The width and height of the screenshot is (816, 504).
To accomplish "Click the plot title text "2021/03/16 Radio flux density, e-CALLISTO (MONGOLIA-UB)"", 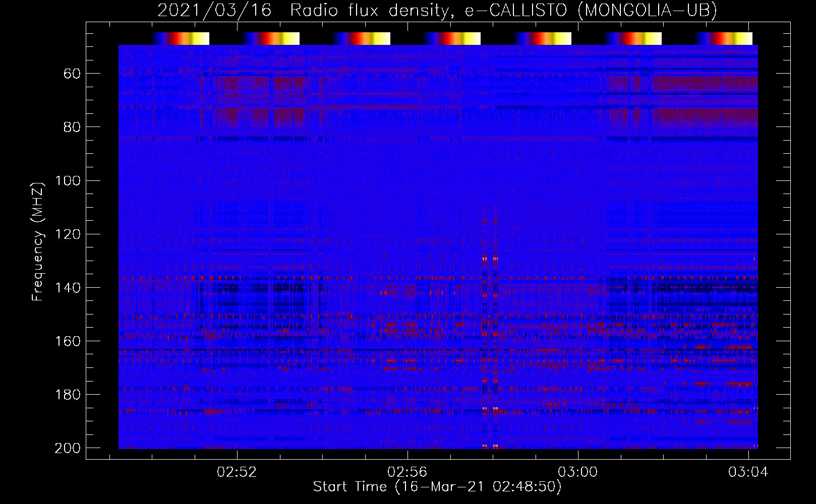I will (437, 10).
